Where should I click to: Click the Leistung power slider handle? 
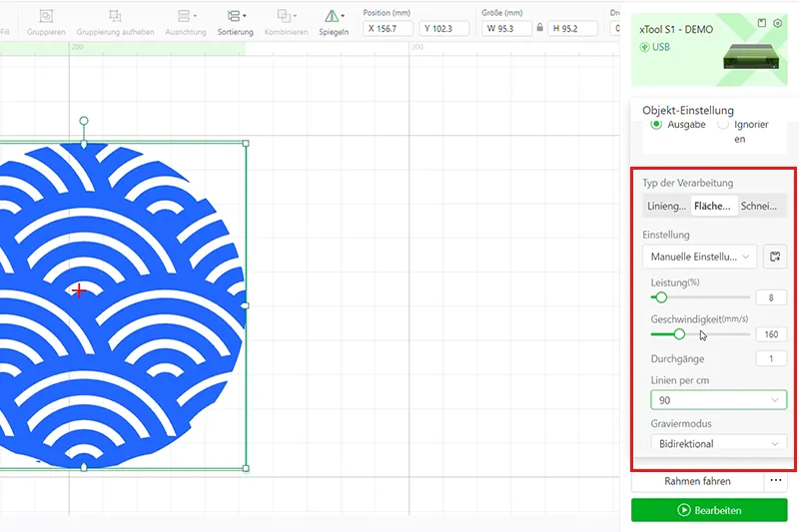661,297
